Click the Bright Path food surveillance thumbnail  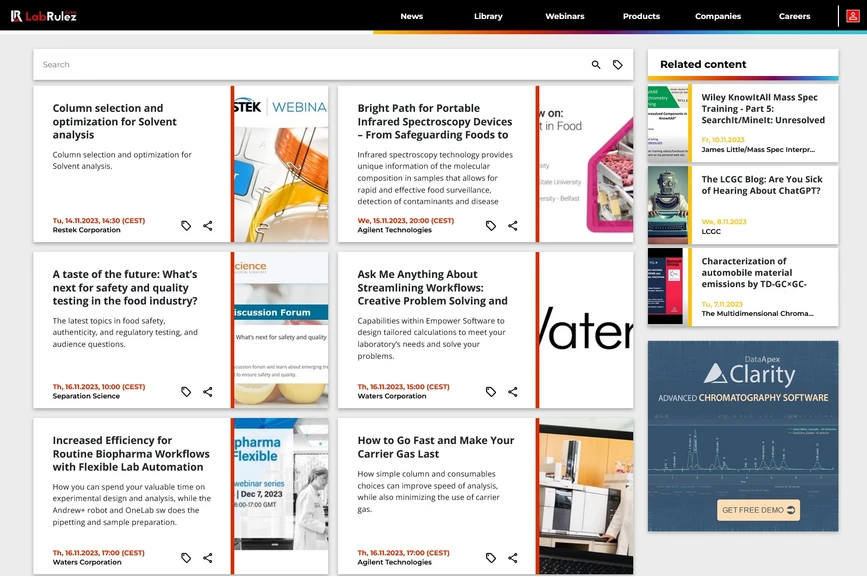click(586, 164)
